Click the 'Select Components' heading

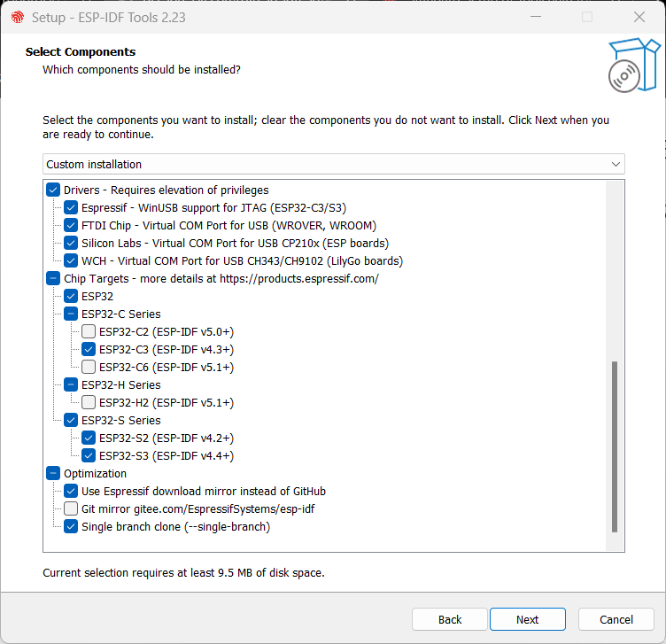[81, 52]
